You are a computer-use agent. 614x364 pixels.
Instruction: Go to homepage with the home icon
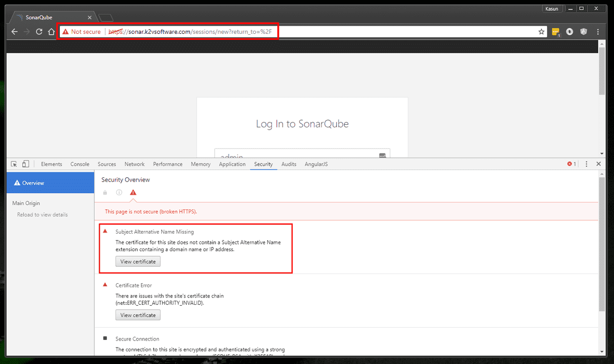coord(51,31)
